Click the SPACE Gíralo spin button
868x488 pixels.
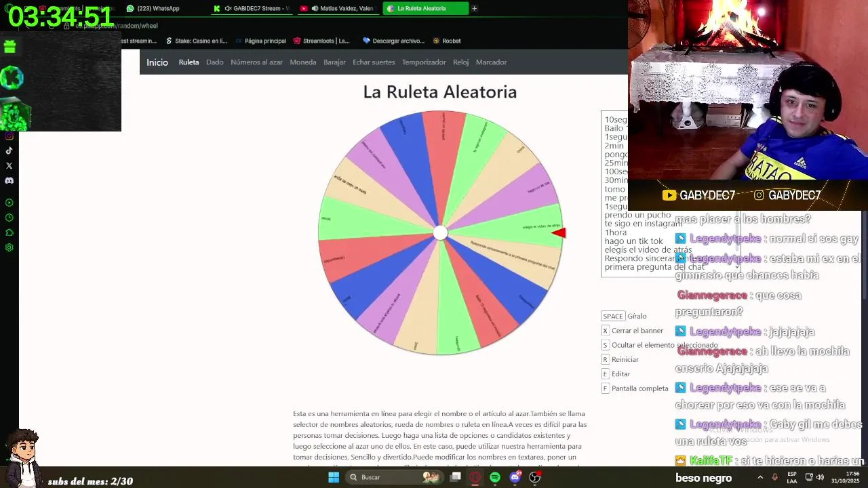click(x=624, y=316)
